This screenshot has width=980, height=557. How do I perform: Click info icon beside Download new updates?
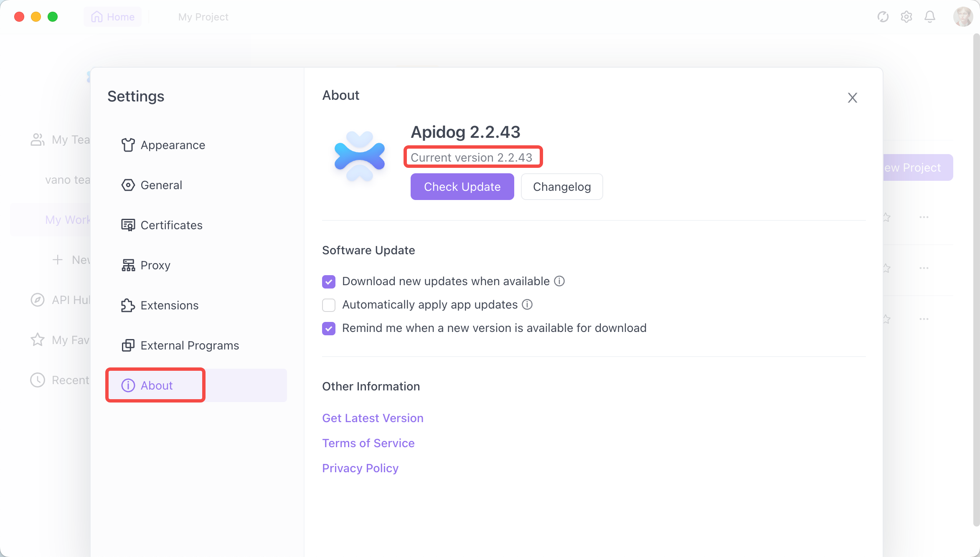[559, 281]
